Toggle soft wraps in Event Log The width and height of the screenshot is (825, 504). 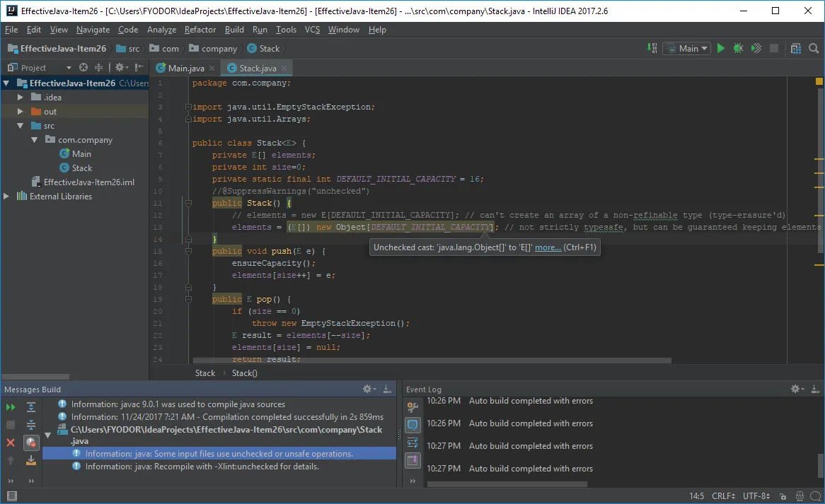coord(412,443)
